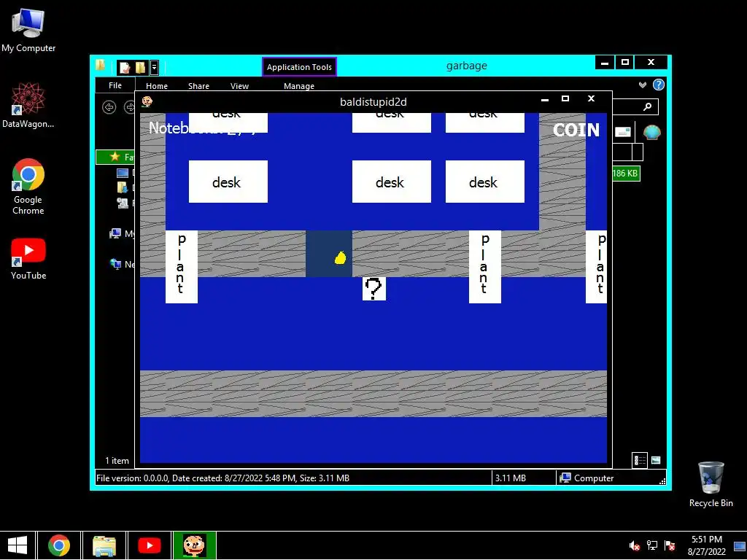Viewport: 747px width, 560px height.
Task: Switch Explorer to Details view
Action: (x=639, y=460)
